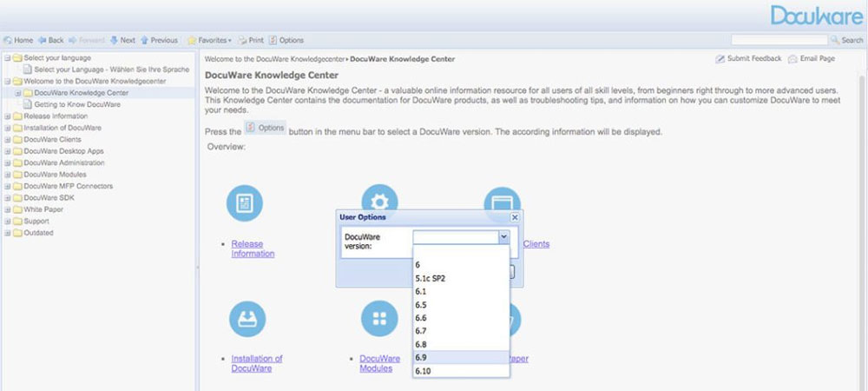The height and width of the screenshot is (391, 868).
Task: Open the Release Information link
Action: [253, 249]
